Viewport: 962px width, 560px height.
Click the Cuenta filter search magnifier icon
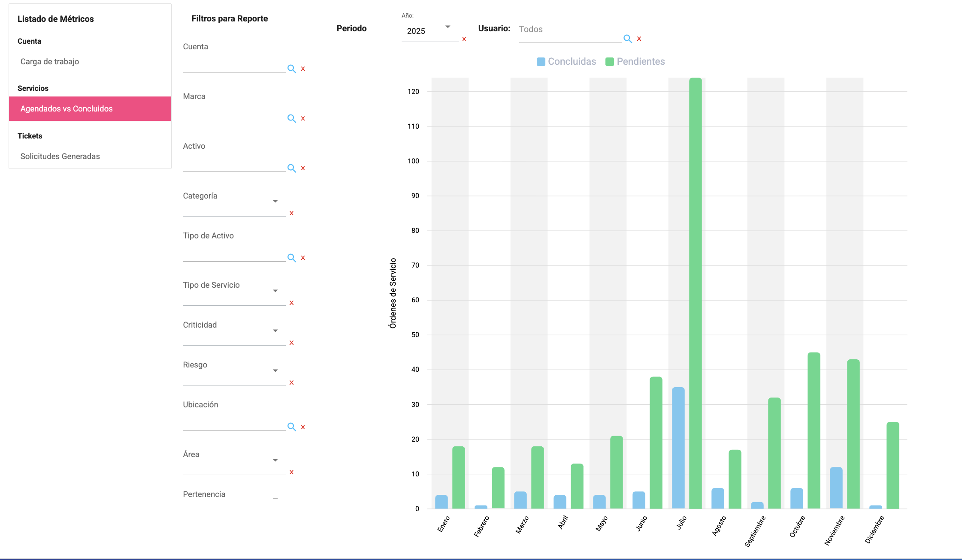pos(291,69)
